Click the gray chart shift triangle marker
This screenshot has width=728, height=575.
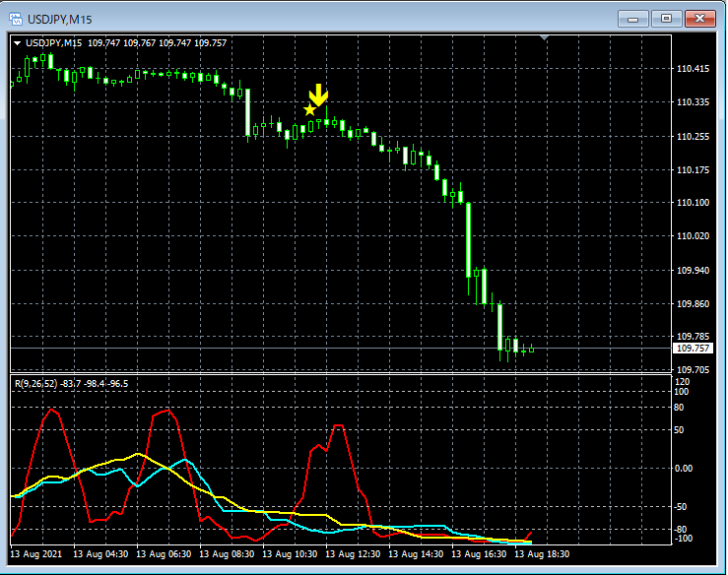[x=545, y=38]
